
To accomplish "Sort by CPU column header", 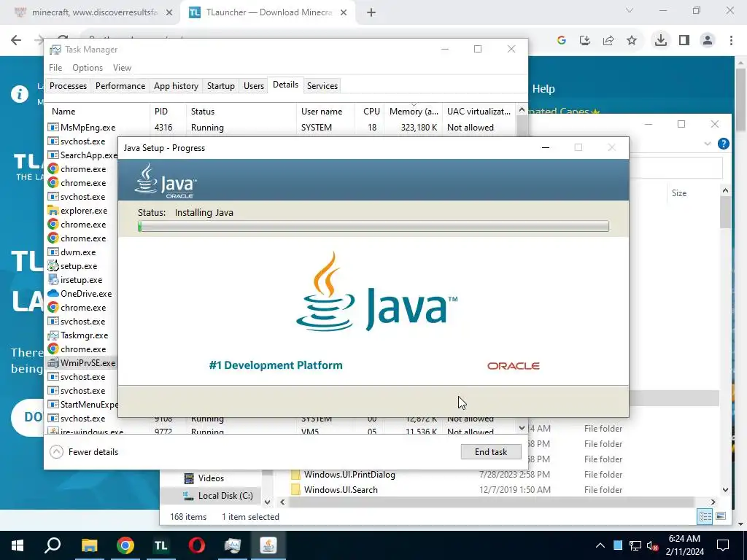I will (370, 112).
